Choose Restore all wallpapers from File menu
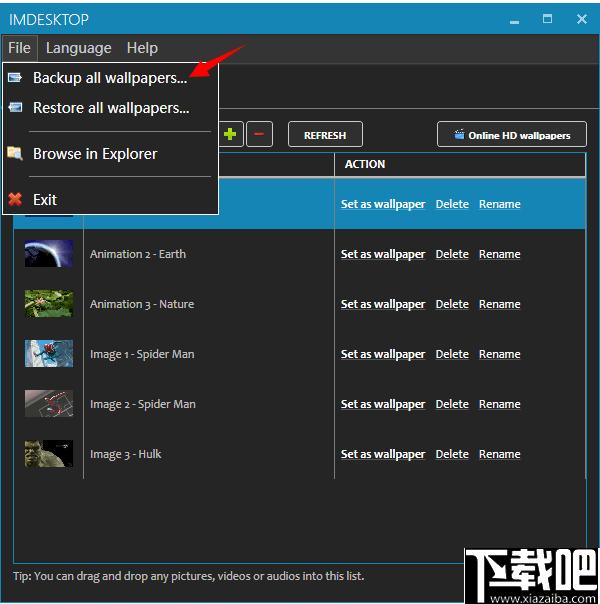 [x=110, y=108]
